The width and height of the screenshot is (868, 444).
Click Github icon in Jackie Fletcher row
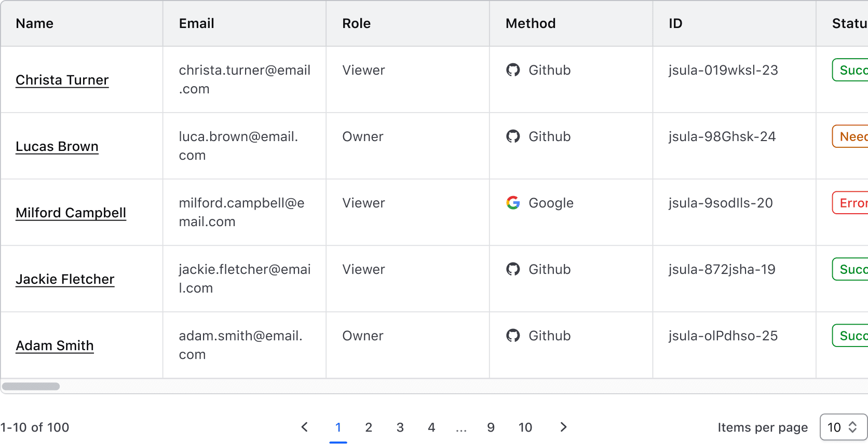513,269
